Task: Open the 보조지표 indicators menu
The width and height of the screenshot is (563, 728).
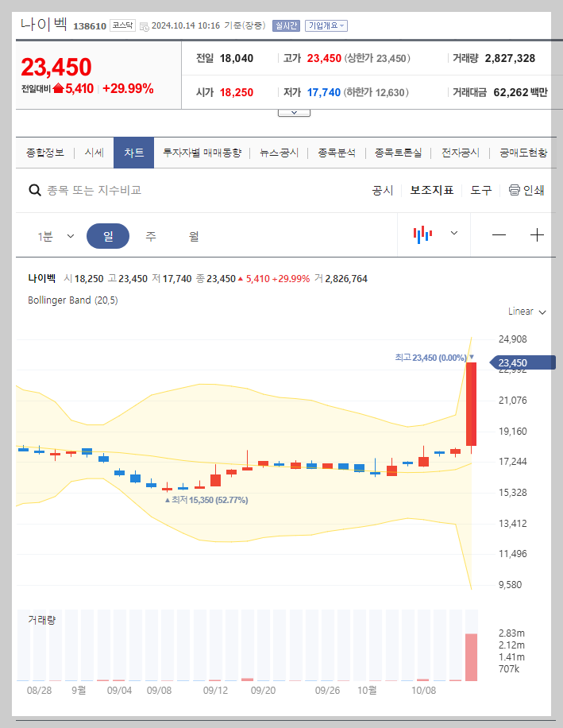Action: (432, 191)
